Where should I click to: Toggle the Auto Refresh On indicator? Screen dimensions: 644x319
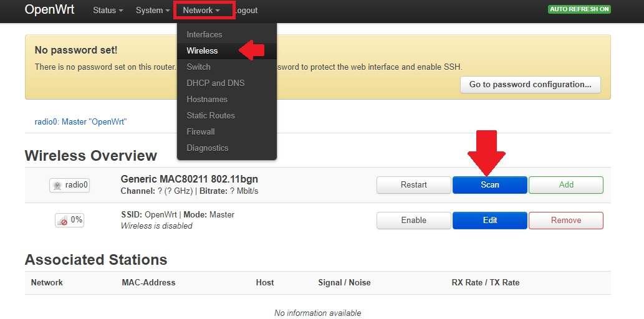(579, 9)
